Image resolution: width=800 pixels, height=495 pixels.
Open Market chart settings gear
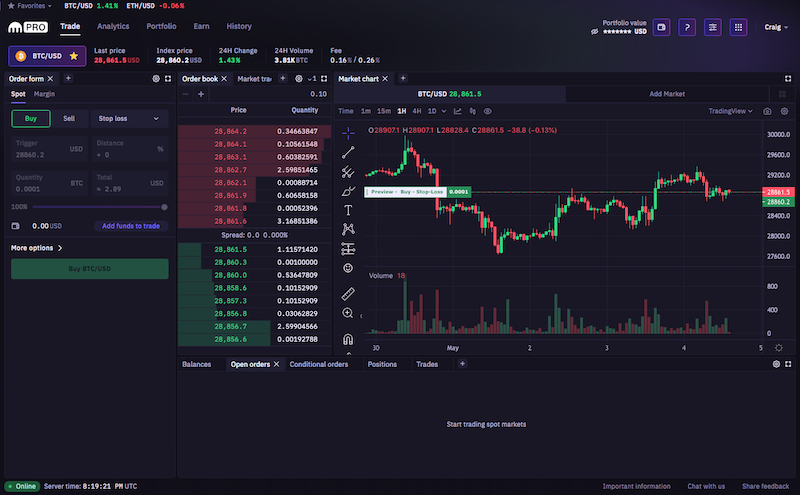click(x=784, y=111)
